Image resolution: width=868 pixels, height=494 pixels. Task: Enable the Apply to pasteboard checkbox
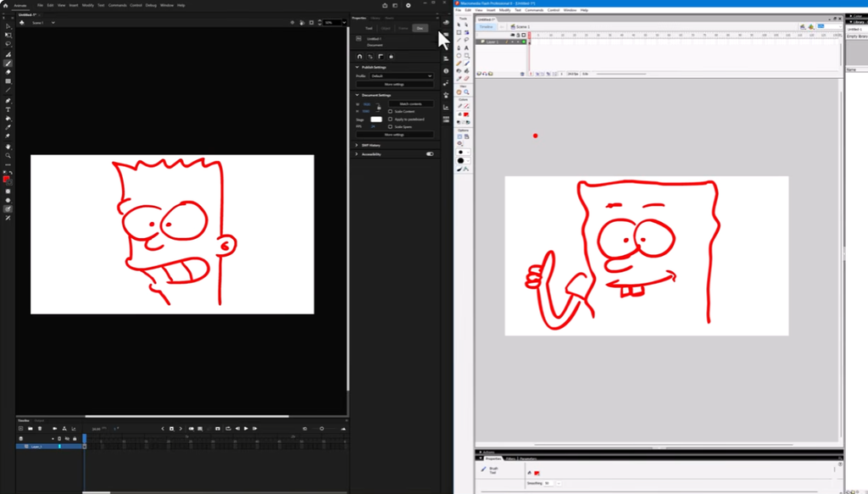pyautogui.click(x=390, y=119)
